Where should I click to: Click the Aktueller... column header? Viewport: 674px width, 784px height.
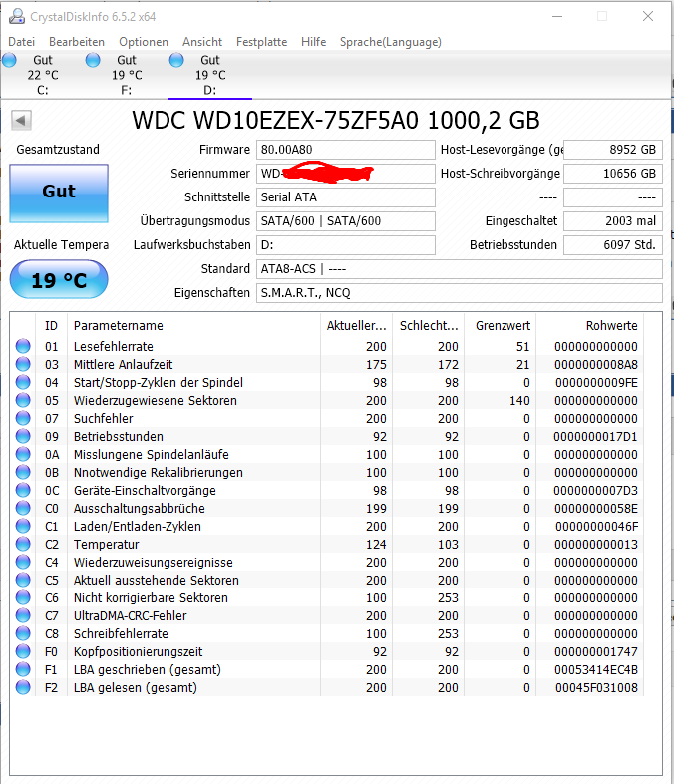click(x=357, y=326)
